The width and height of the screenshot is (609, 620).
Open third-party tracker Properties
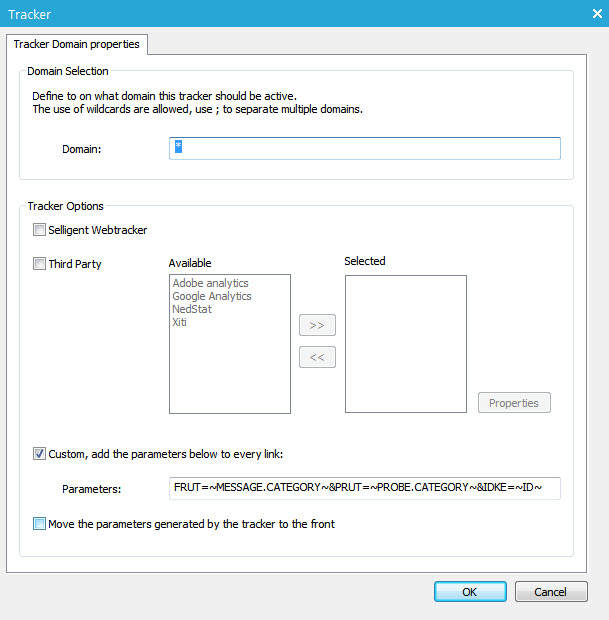pyautogui.click(x=514, y=403)
